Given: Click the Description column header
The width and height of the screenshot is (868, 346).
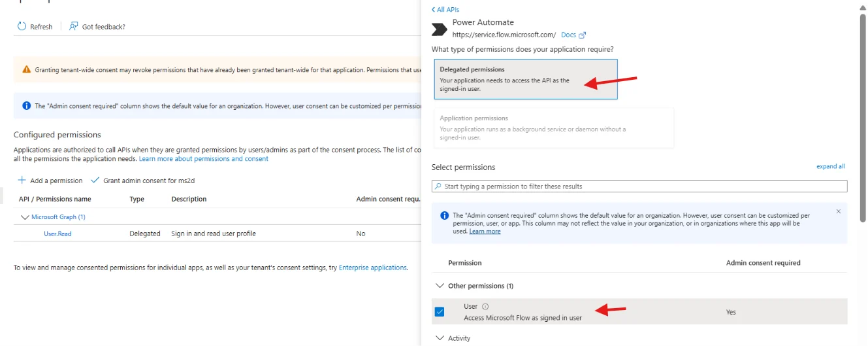Looking at the screenshot, I should tap(189, 199).
